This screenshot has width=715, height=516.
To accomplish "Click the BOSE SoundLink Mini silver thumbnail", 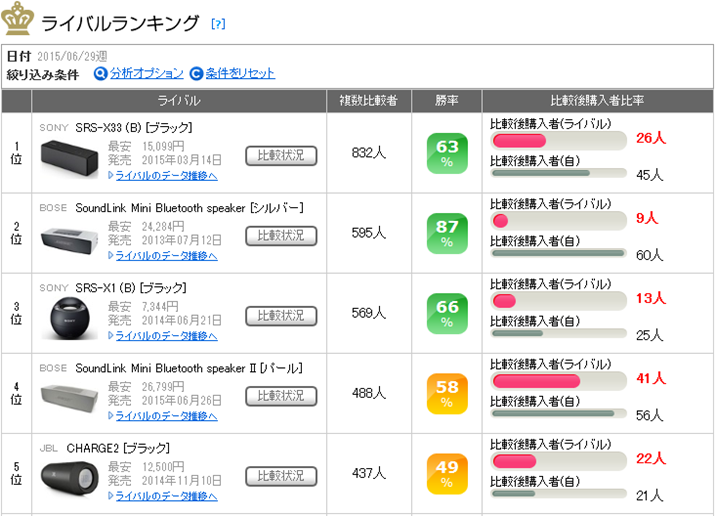I will point(70,238).
